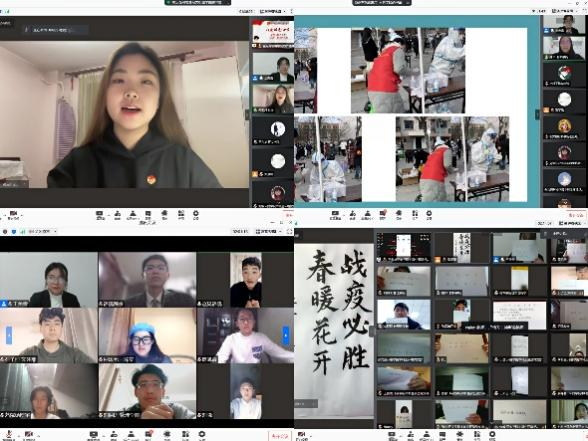Check the shield security icon above the nine-person grid
The width and height of the screenshot is (588, 441).
[x=14, y=232]
